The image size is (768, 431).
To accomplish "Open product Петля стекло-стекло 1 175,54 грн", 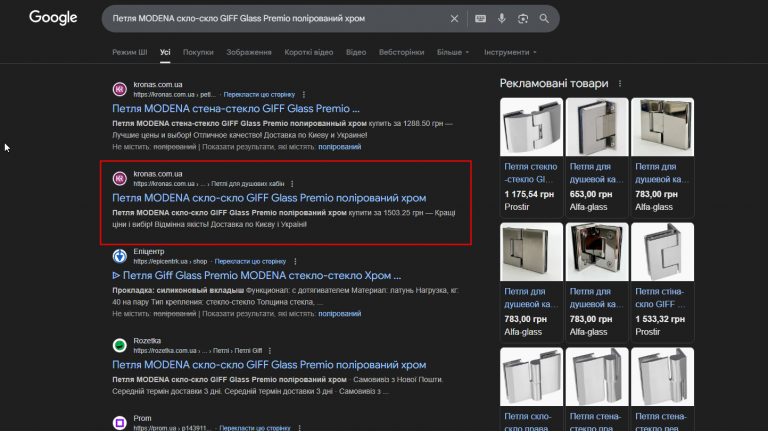I will coord(531,157).
